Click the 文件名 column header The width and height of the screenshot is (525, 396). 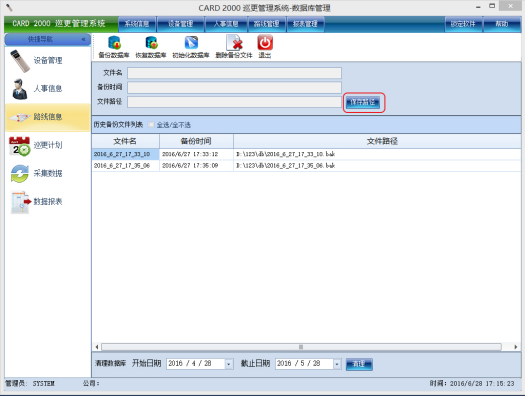pos(126,141)
